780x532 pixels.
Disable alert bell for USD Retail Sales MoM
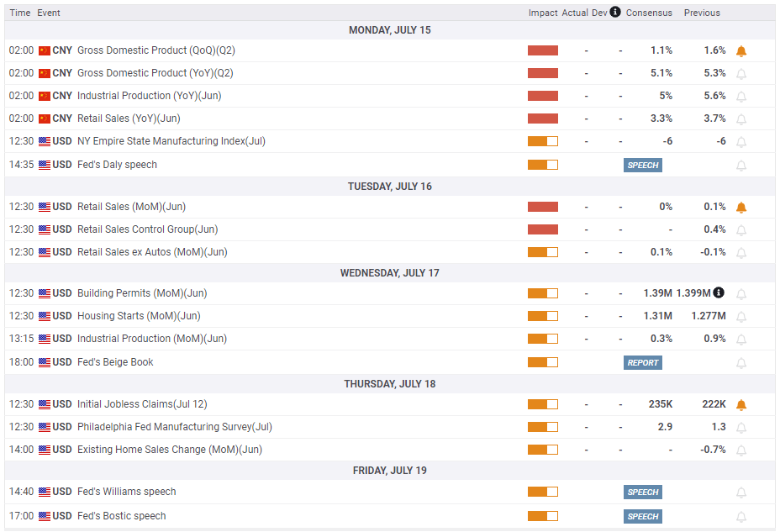[x=741, y=208]
